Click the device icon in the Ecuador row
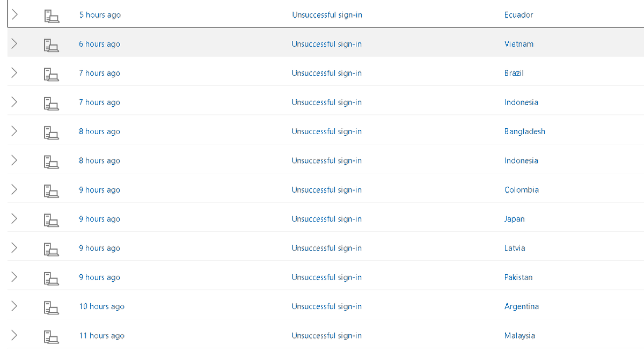The height and width of the screenshot is (359, 644). (51, 16)
